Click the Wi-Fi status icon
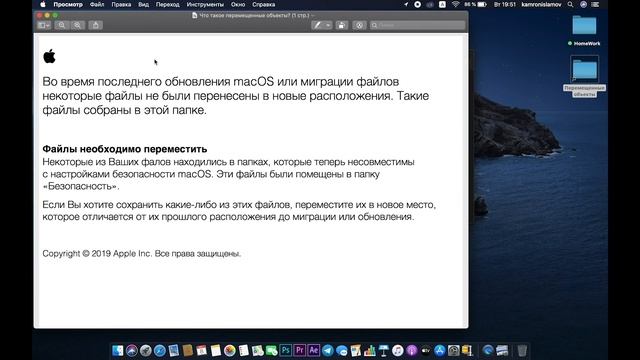Screen dimensions: 640x360 (x=456, y=4)
